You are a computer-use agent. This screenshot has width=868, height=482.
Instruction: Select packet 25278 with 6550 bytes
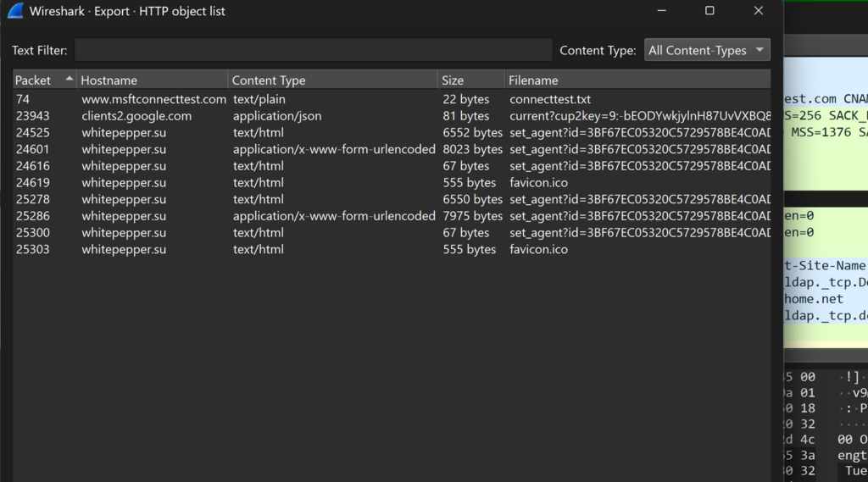(x=254, y=199)
